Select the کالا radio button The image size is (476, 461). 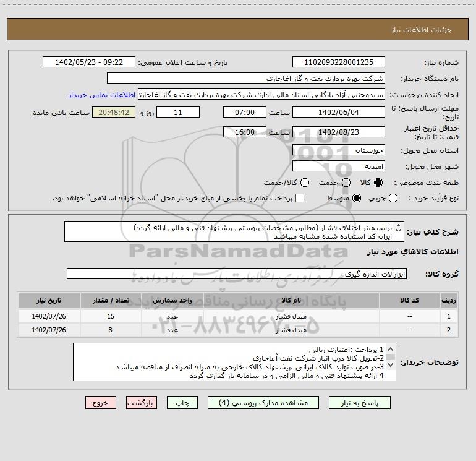tap(378, 183)
